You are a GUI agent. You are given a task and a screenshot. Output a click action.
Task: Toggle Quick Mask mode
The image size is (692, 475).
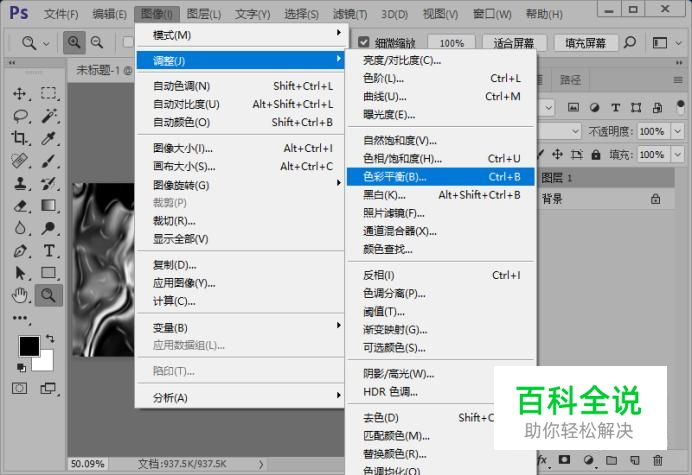[19, 388]
